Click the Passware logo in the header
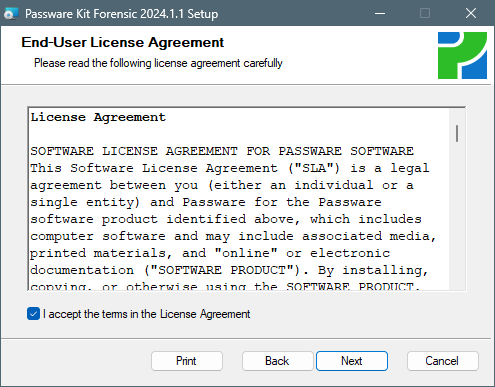This screenshot has height=387, width=495. [x=462, y=55]
